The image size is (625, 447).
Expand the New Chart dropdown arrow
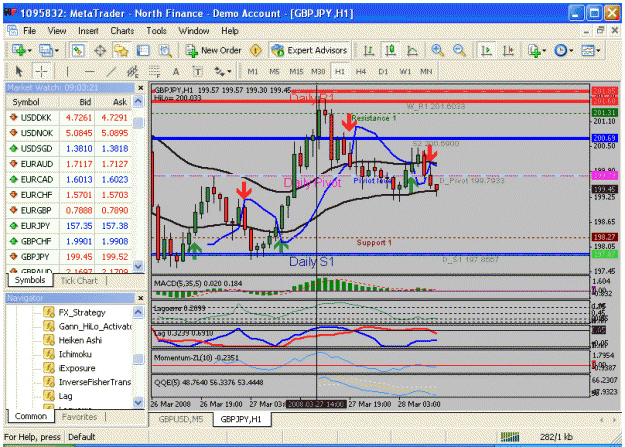[30, 51]
